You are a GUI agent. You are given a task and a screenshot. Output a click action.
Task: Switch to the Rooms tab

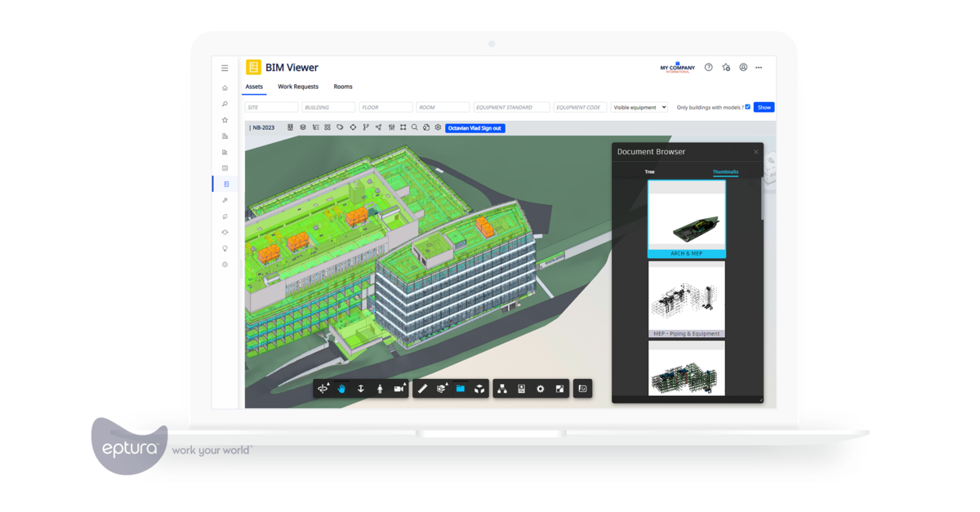coord(343,87)
